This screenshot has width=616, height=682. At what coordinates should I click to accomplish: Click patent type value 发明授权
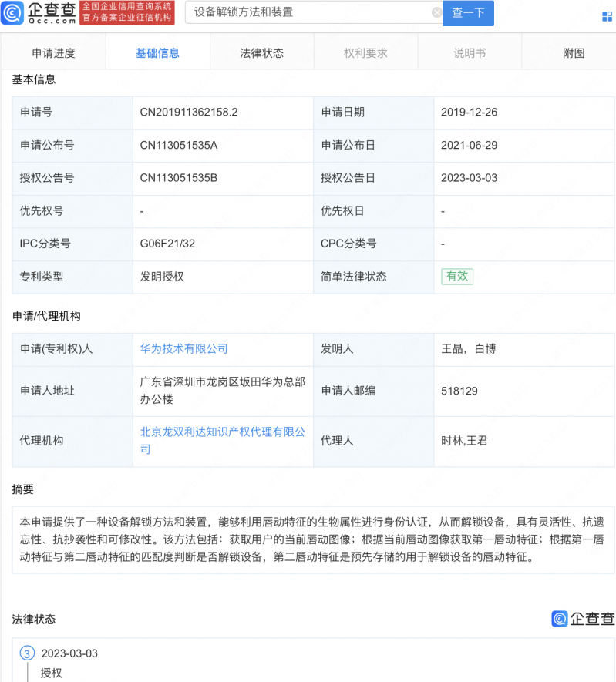[162, 277]
